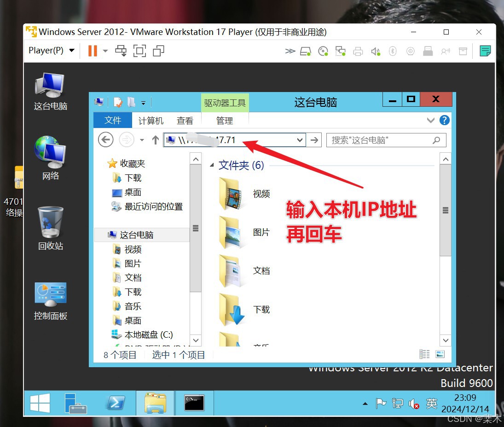Open the address bar history dropdown
Viewport: 504px width, 427px height.
(x=300, y=140)
